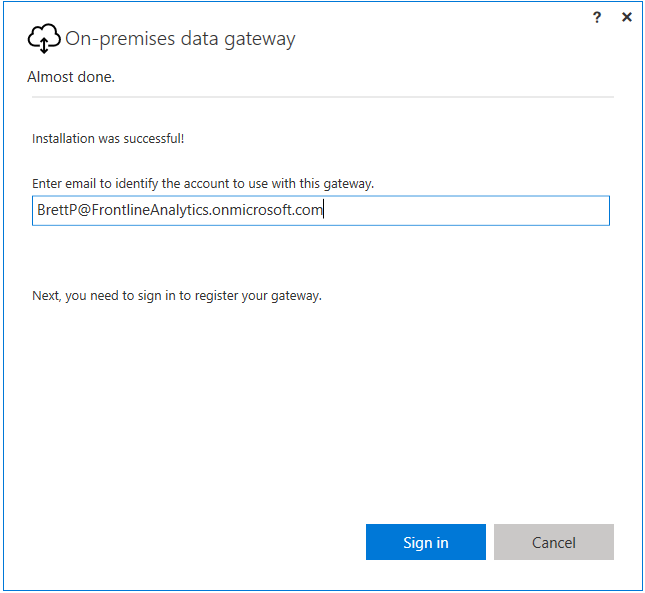Focus the email address input field
Screen dimensions: 645x593
coord(321,211)
